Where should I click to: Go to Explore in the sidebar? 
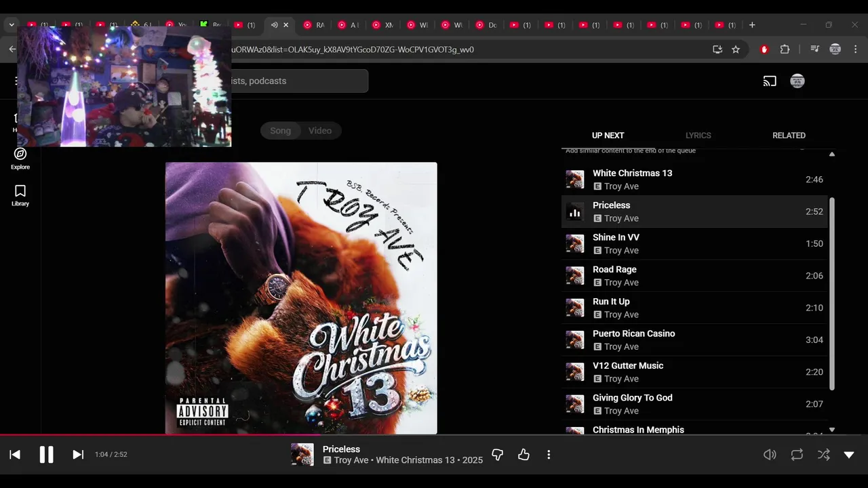click(x=20, y=159)
